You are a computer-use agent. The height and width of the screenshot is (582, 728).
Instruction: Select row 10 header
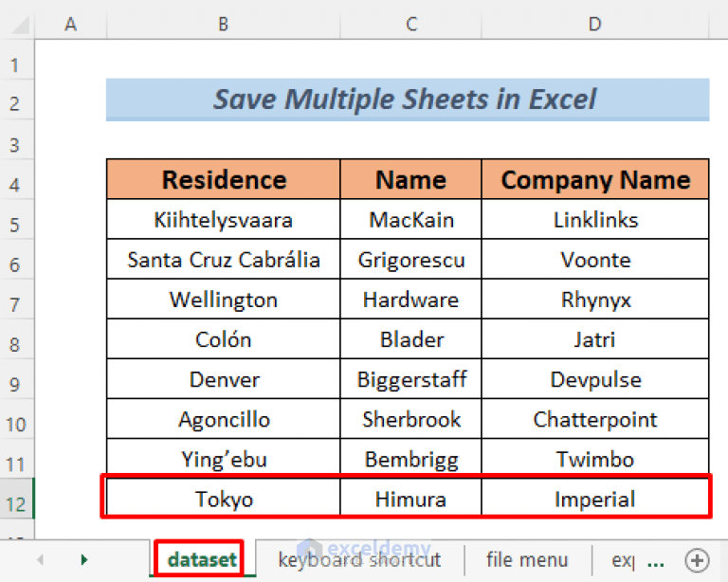click(17, 419)
